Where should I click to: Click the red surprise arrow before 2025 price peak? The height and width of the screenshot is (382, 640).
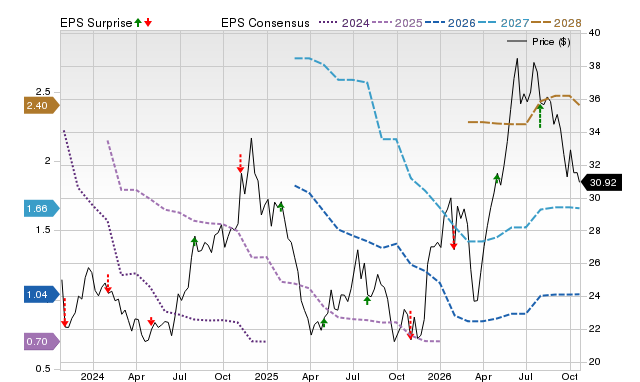(x=240, y=163)
